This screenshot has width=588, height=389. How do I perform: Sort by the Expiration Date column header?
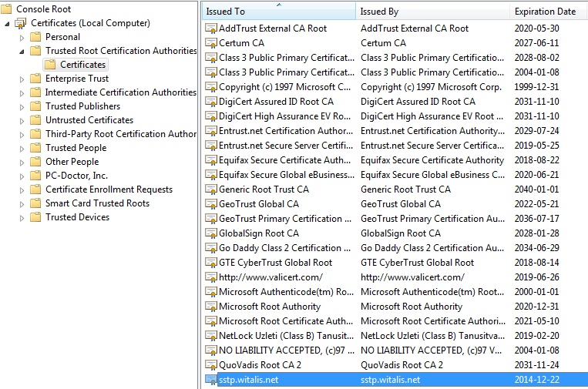pos(549,12)
